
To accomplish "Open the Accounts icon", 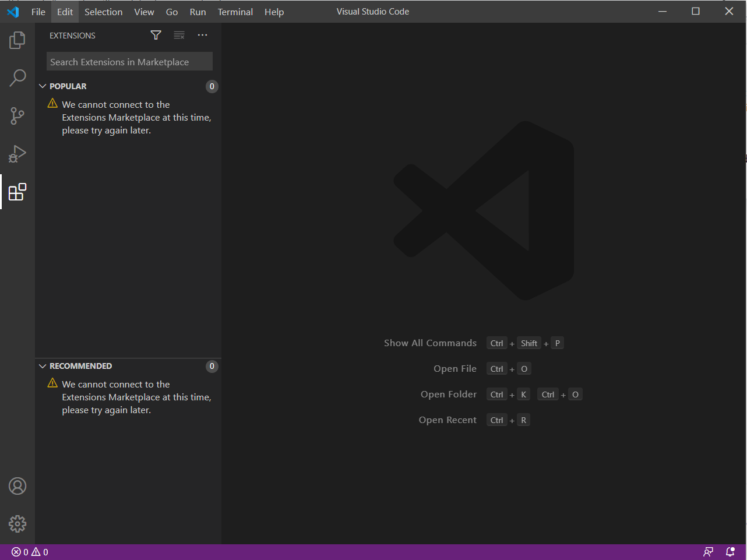I will (17, 485).
